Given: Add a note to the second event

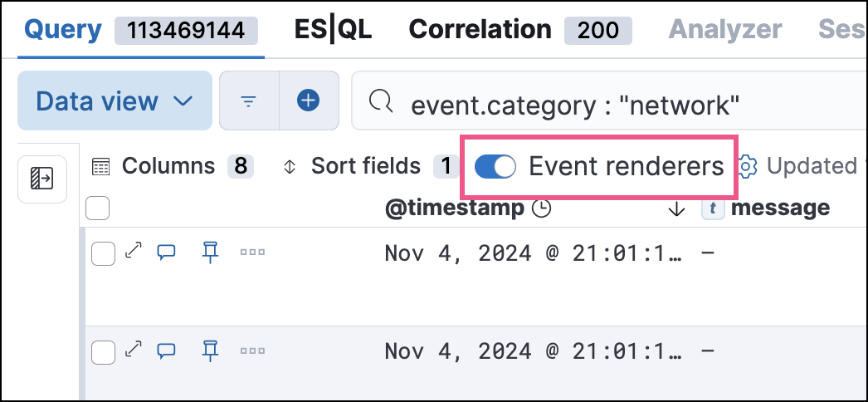Looking at the screenshot, I should tap(167, 351).
